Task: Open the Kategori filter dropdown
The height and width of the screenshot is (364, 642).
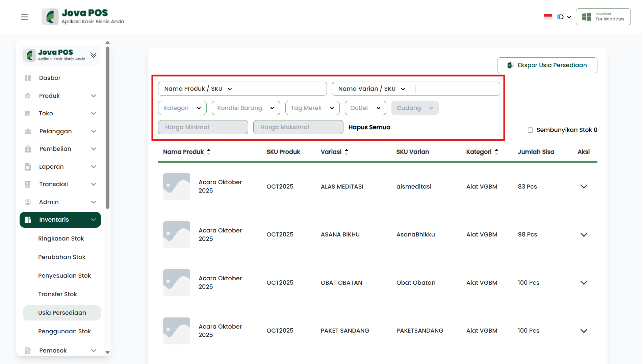Action: point(182,108)
